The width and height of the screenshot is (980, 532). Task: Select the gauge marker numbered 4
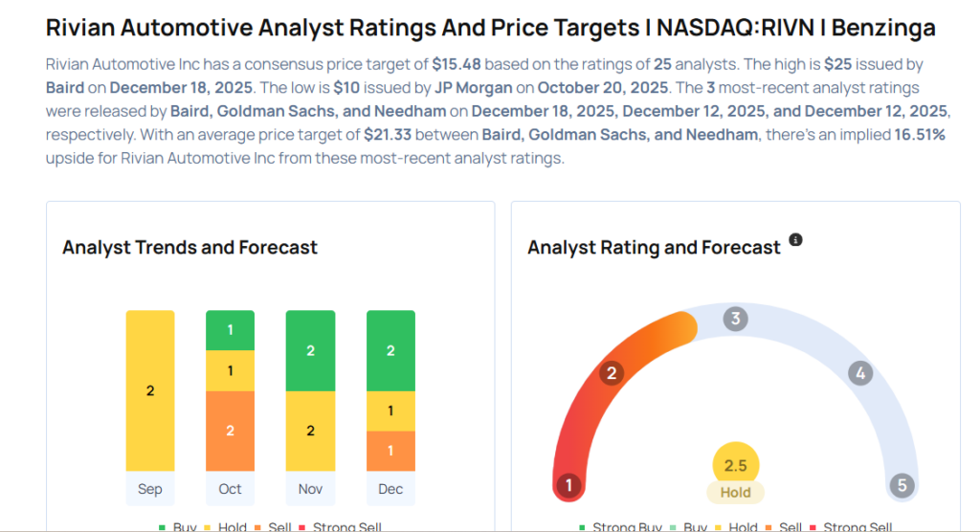pos(859,373)
